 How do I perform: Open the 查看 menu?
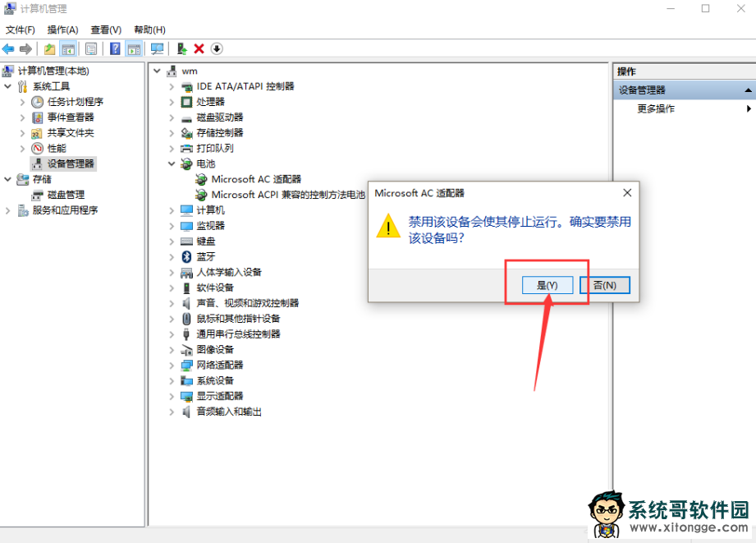(105, 30)
